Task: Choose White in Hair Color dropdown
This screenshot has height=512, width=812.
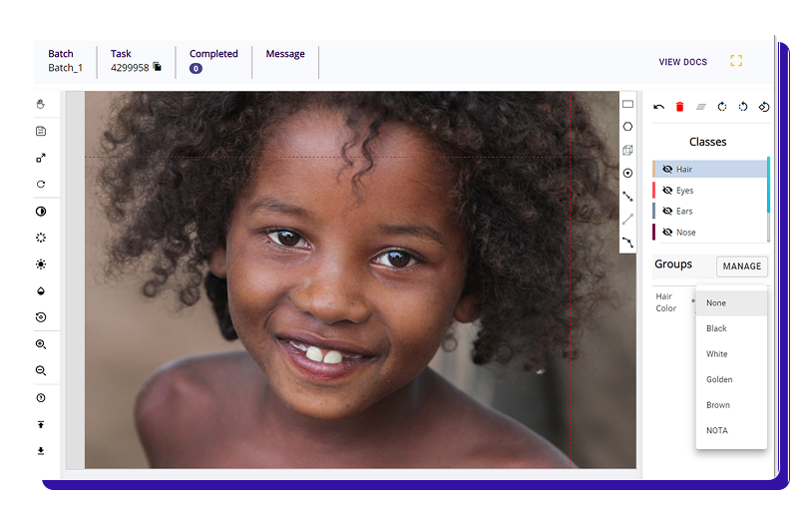Action: click(x=731, y=354)
